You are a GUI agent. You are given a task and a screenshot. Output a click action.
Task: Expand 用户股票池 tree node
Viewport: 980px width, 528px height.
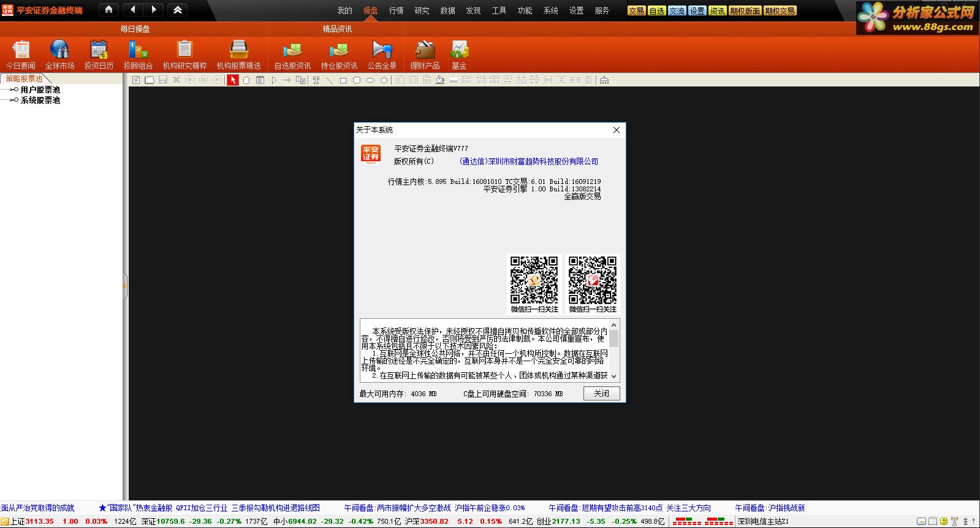click(14, 90)
